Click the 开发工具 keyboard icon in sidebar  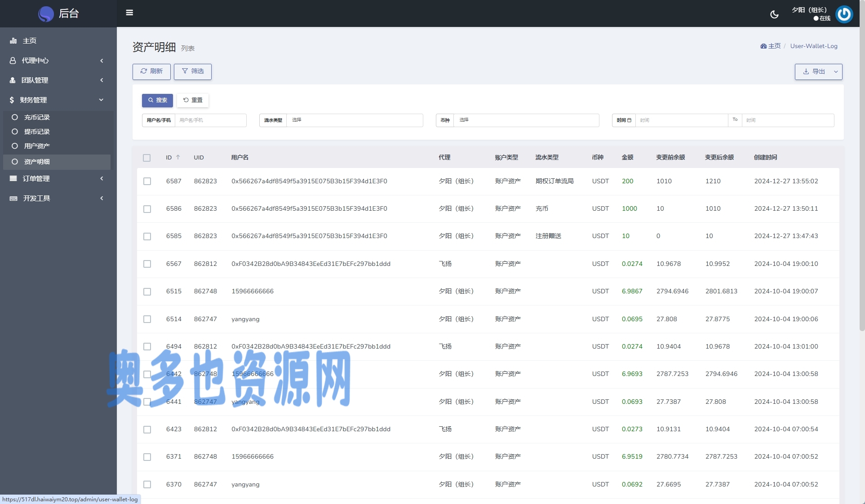point(13,198)
